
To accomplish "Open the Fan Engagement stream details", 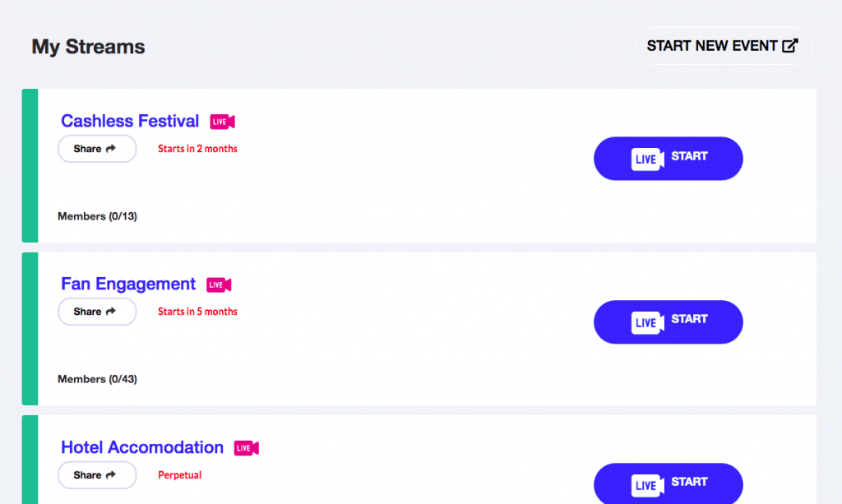I will pyautogui.click(x=128, y=284).
